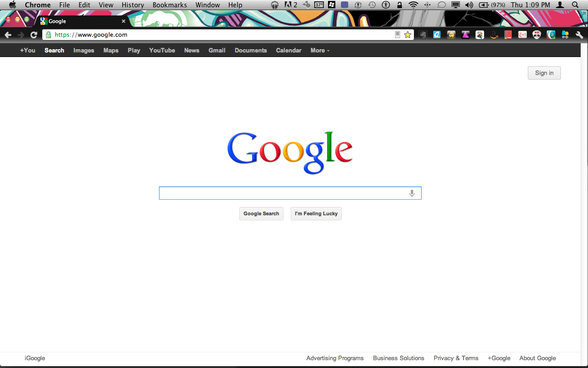Click the mobile phone icon in address bar
588x368 pixels.
398,34
